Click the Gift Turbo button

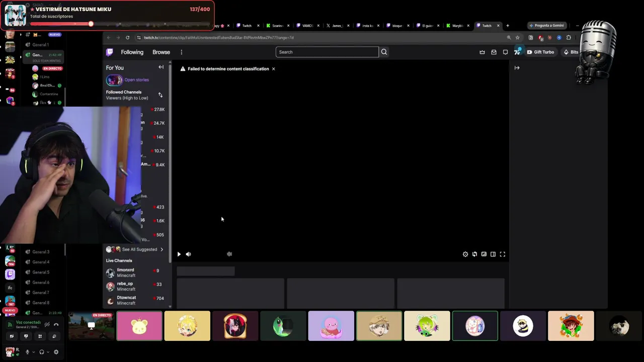[x=540, y=52]
